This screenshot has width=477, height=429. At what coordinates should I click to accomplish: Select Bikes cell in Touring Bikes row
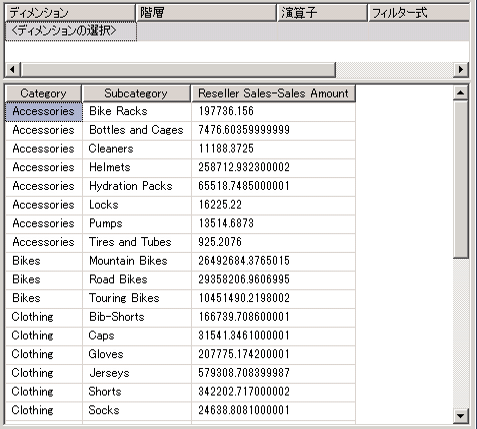[44, 298]
